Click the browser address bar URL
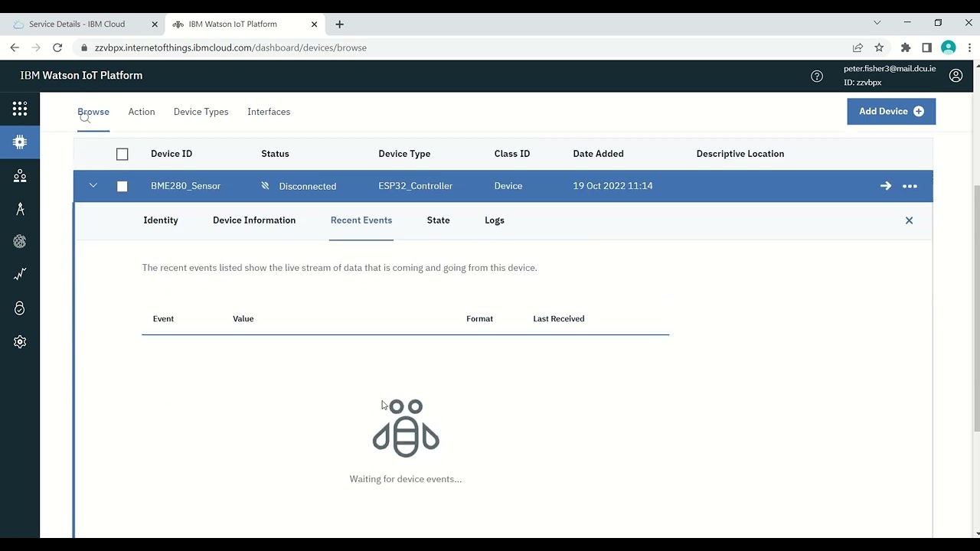 pos(230,47)
